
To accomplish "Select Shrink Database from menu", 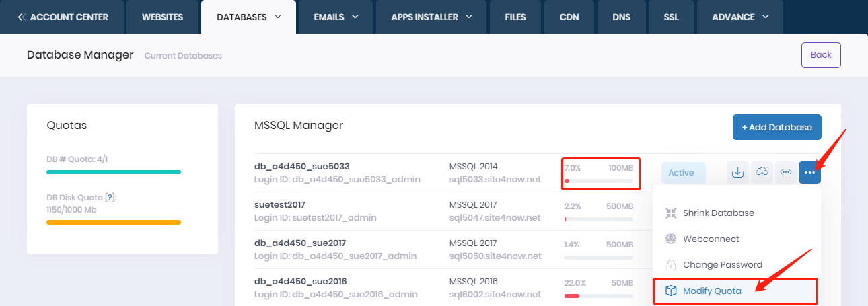I will (x=718, y=213).
